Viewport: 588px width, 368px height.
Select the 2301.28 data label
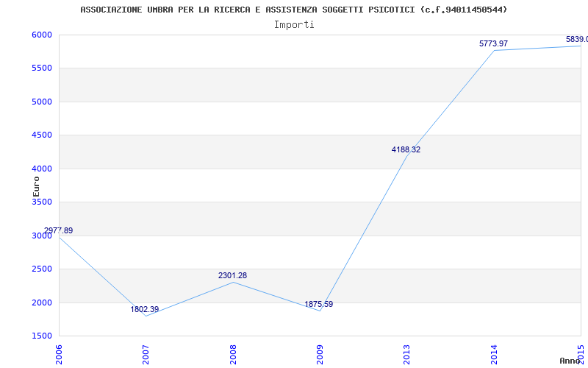(232, 275)
